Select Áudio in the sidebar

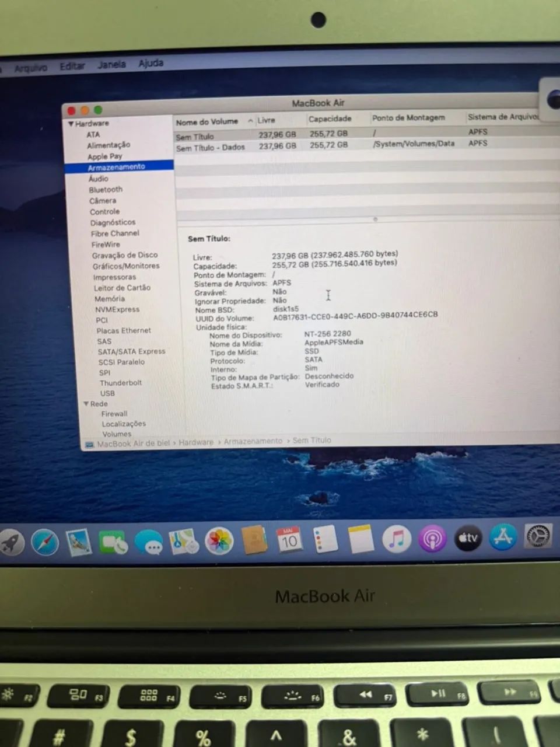[x=99, y=179]
